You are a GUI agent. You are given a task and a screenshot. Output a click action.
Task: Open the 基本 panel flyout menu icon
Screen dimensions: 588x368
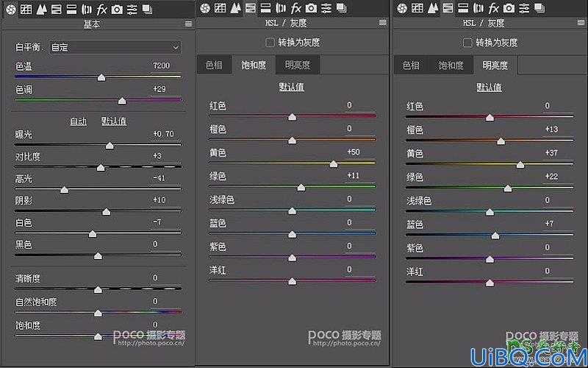189,24
